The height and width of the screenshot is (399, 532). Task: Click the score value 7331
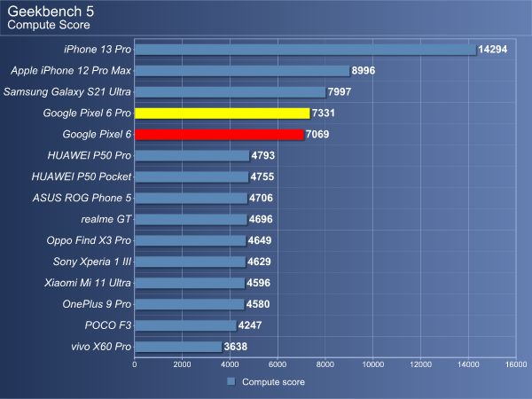pyautogui.click(x=324, y=113)
